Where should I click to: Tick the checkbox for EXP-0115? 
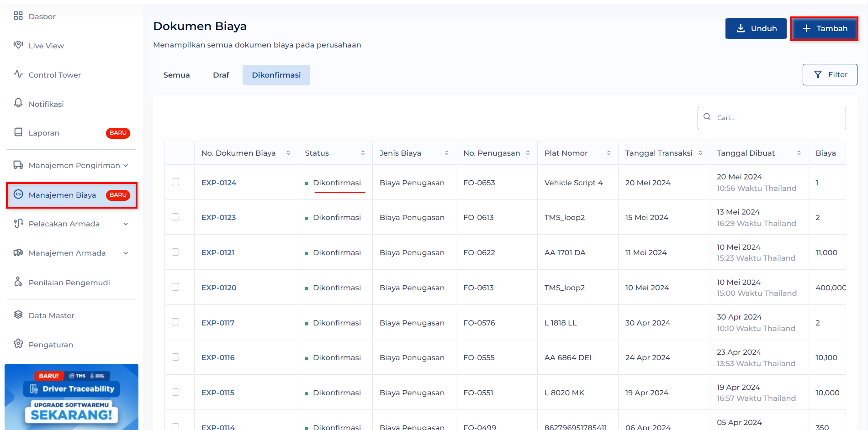175,392
